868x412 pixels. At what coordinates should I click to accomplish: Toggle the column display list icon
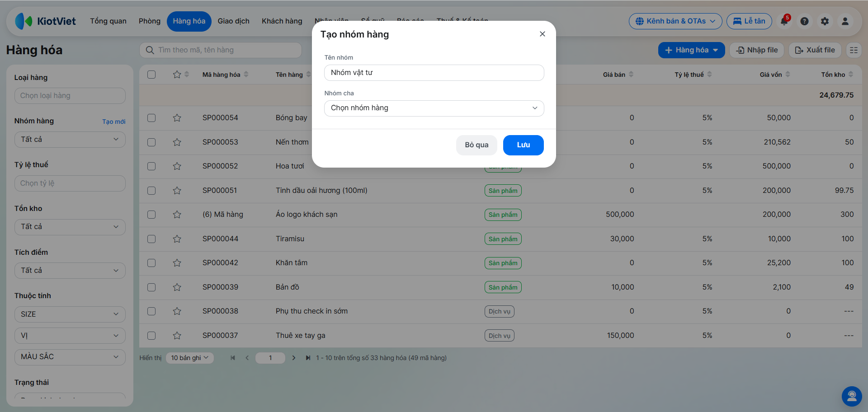[x=854, y=50]
